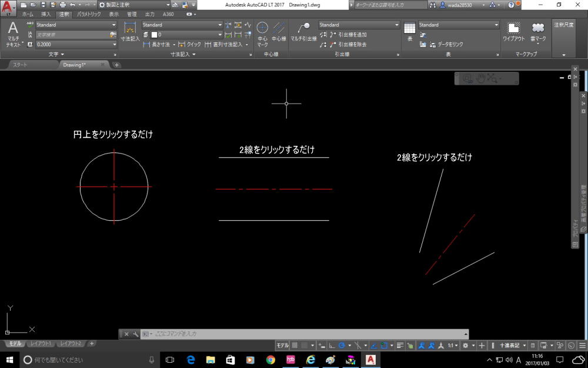
Task: Select the Multiline Text (マルチテキスト) tool
Action: click(13, 34)
